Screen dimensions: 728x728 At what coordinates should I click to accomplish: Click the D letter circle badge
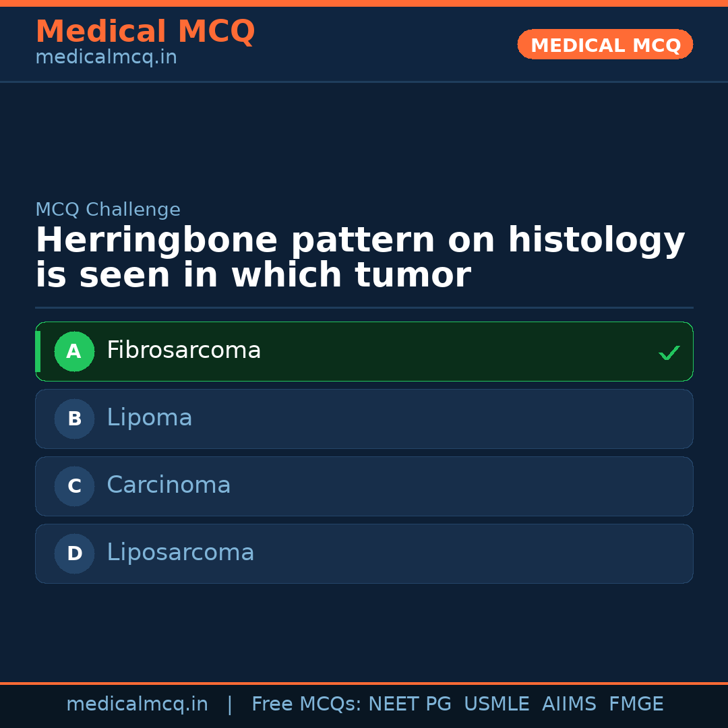coord(74,553)
